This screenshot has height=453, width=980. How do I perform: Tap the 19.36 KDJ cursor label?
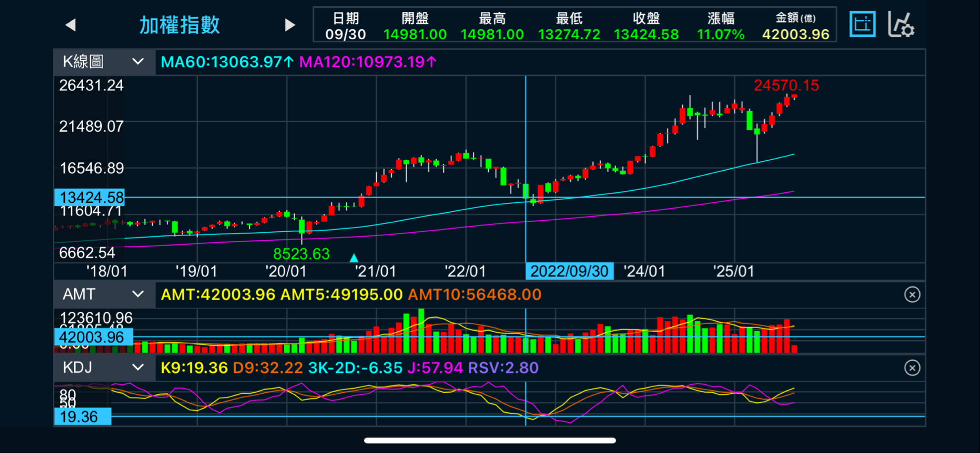[x=83, y=417]
